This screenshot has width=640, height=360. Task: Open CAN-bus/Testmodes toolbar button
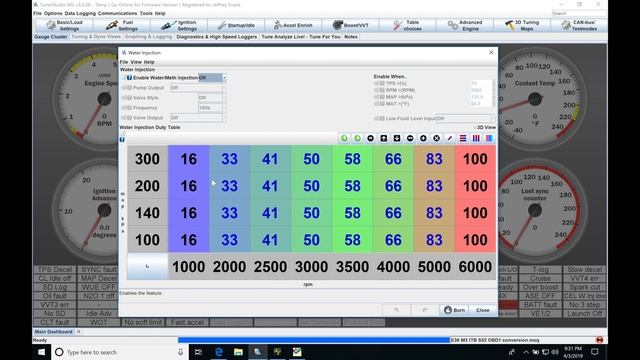(579, 25)
